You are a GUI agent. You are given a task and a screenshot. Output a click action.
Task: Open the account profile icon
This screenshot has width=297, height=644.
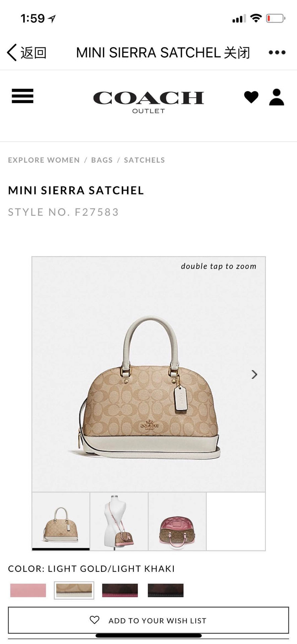[x=277, y=97]
